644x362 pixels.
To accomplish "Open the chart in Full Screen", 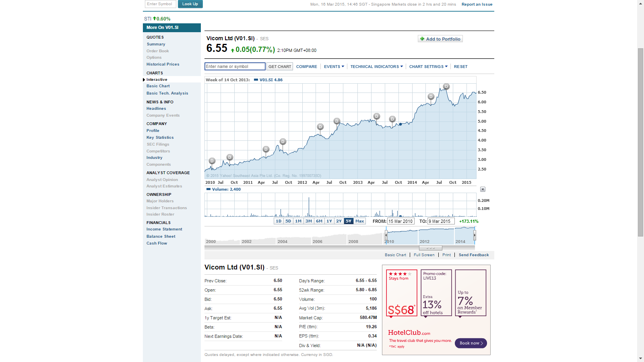I will click(424, 255).
